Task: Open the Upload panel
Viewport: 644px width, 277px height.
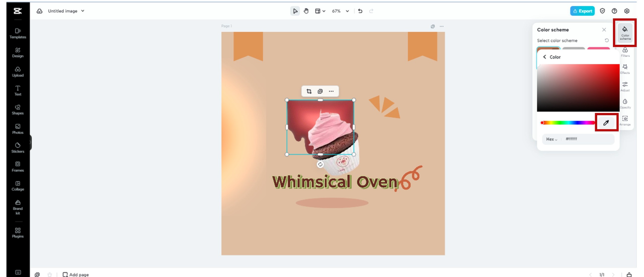Action: [x=18, y=72]
